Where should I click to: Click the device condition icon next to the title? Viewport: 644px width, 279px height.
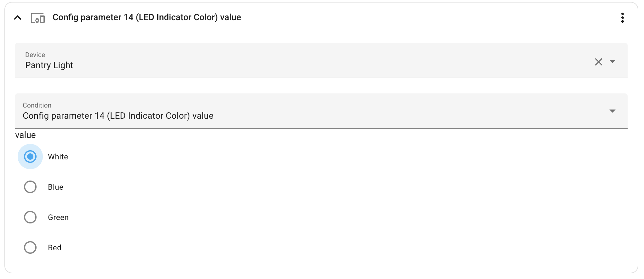coord(38,18)
